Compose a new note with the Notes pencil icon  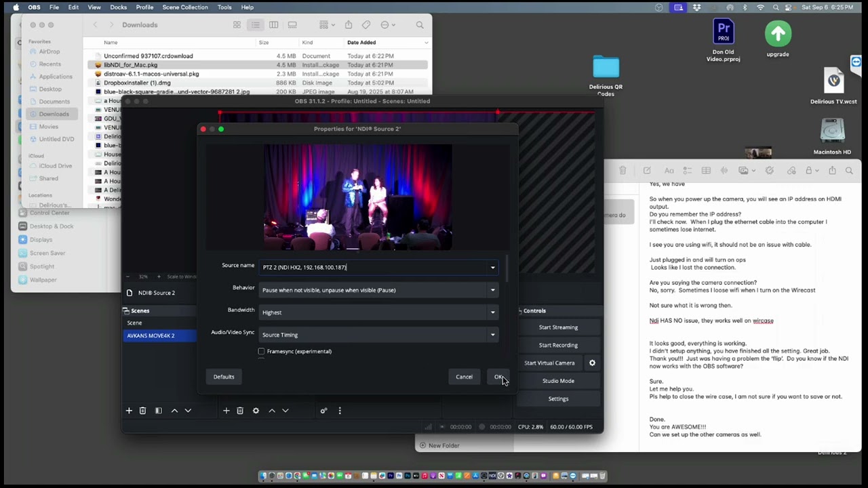(x=647, y=171)
